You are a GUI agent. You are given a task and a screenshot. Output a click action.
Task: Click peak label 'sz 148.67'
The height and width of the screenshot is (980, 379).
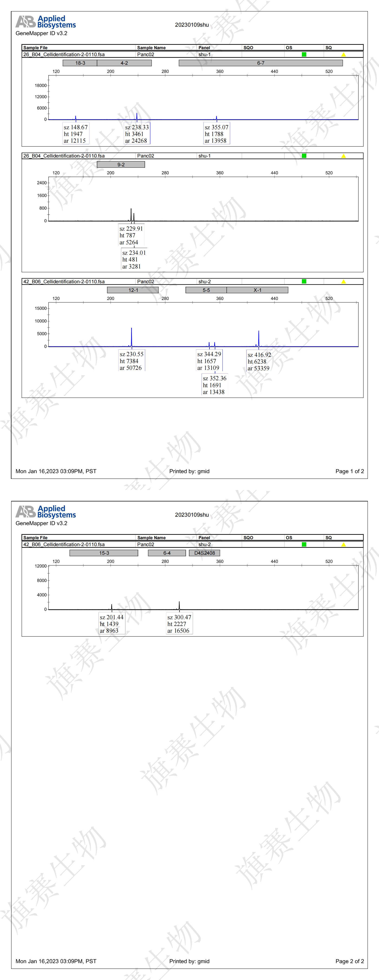pyautogui.click(x=76, y=127)
